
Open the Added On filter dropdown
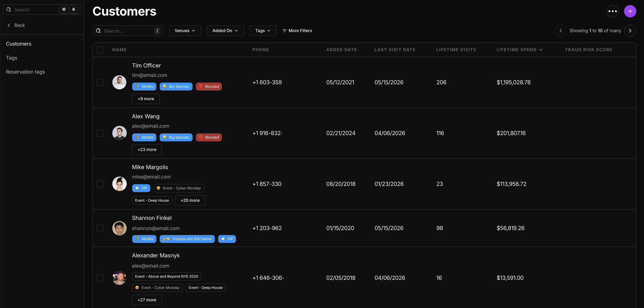(x=225, y=31)
